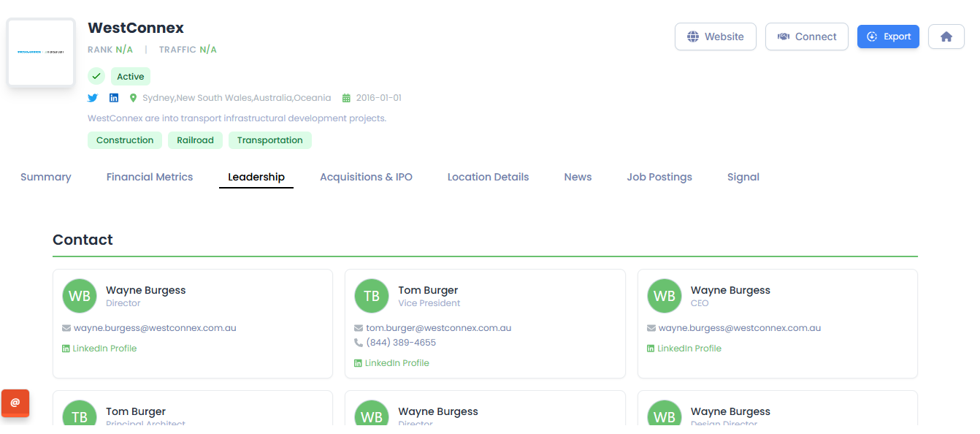The height and width of the screenshot is (434, 980).
Task: Click Tom Burger name in Vice President card
Action: click(x=428, y=290)
